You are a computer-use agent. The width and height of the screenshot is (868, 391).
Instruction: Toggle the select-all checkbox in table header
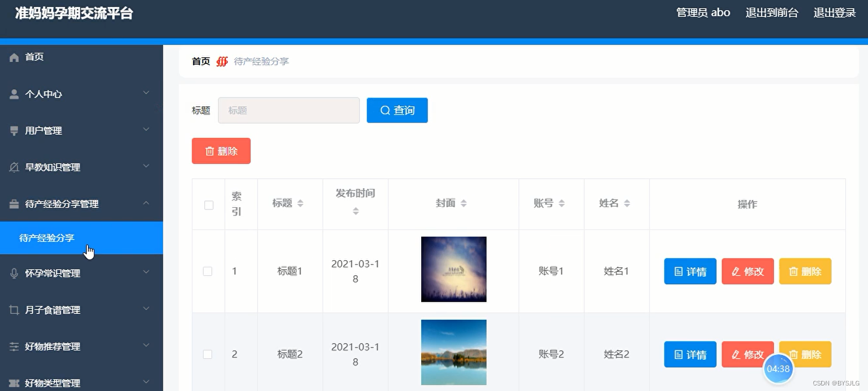click(x=208, y=205)
